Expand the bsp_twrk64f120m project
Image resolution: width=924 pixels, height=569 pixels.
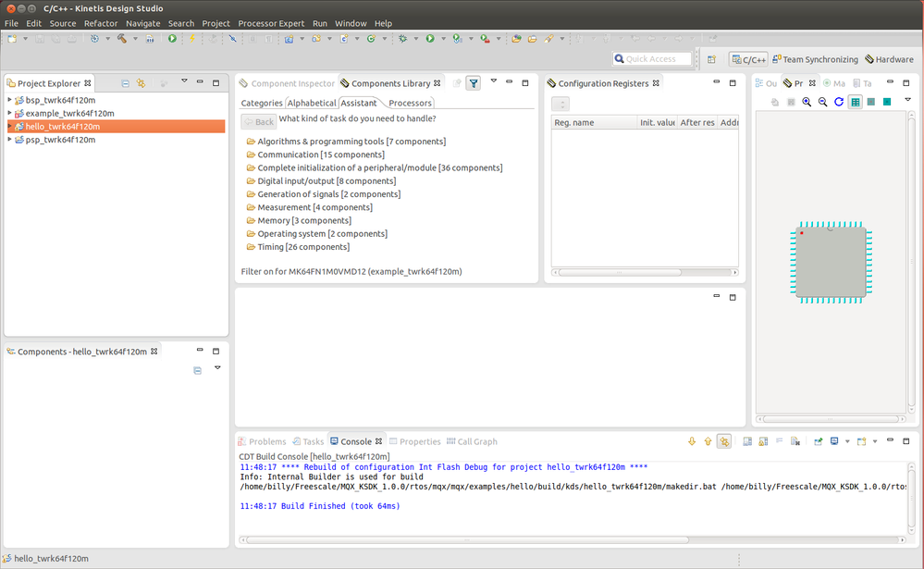point(9,100)
